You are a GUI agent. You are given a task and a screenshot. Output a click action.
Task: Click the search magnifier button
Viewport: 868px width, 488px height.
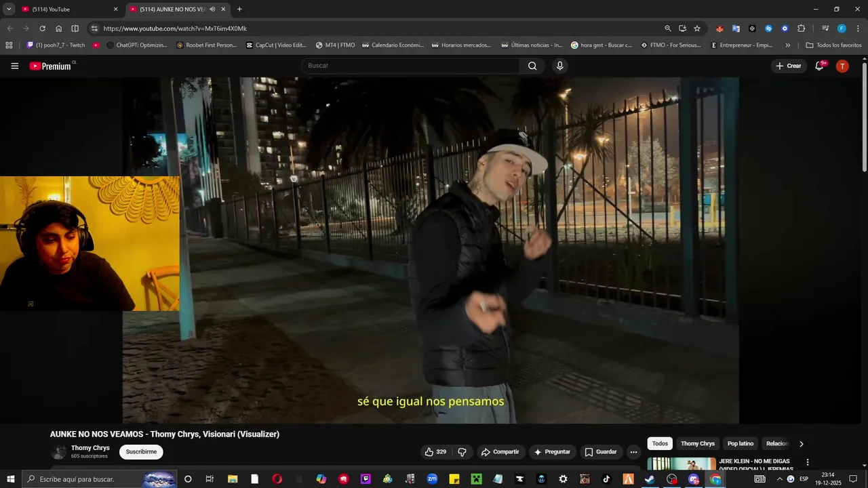click(532, 66)
